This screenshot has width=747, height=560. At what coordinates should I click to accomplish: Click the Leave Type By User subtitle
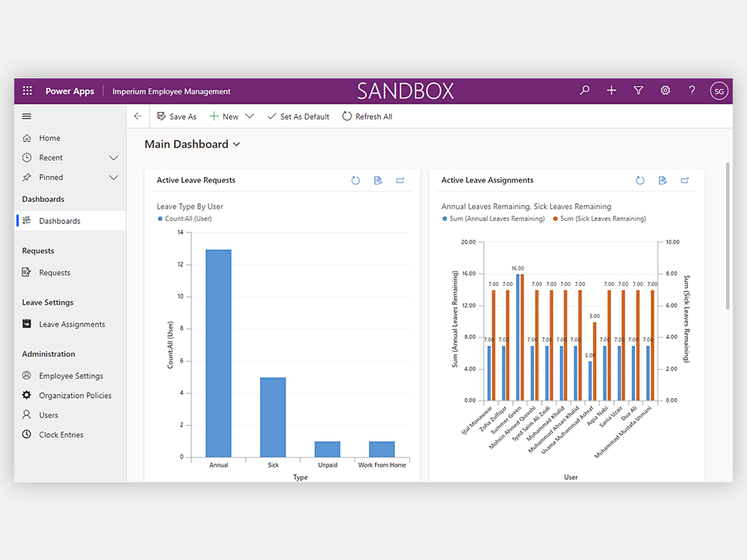coord(190,206)
